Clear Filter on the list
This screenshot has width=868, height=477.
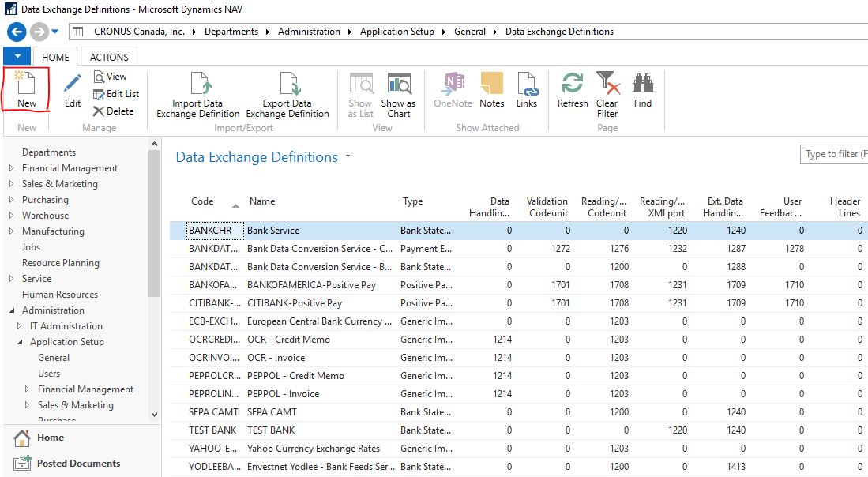607,95
